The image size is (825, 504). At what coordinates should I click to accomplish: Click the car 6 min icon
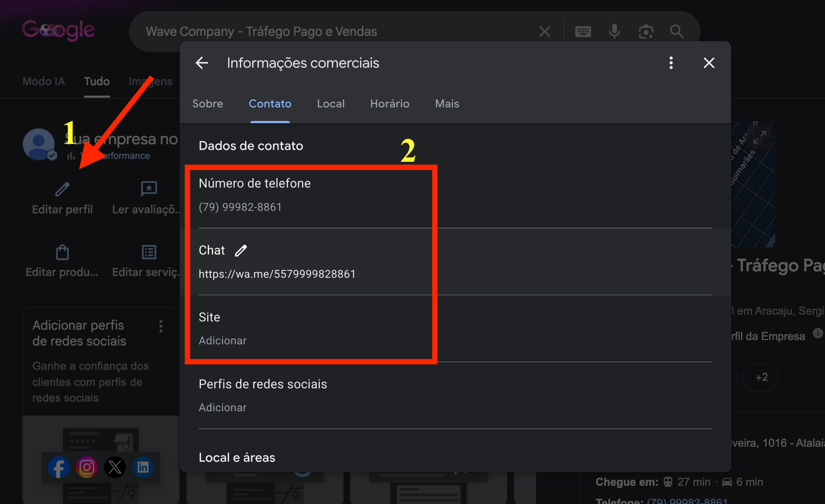pyautogui.click(x=727, y=482)
